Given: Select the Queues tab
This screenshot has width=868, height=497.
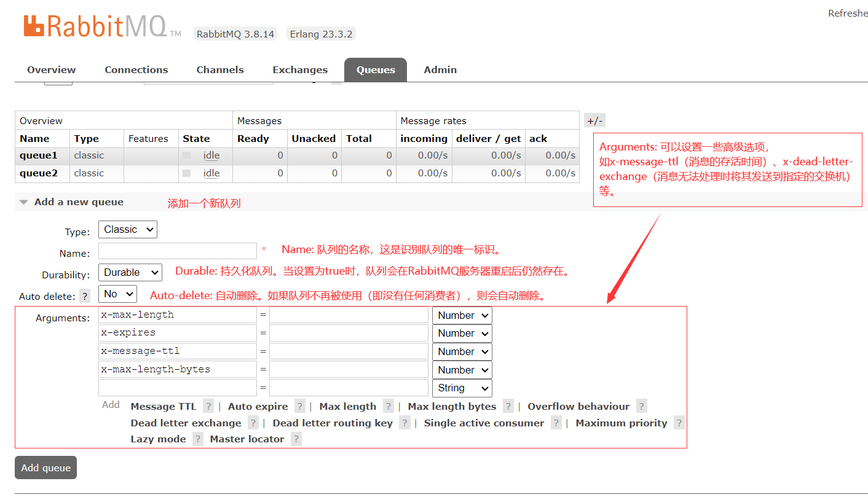Looking at the screenshot, I should (376, 69).
